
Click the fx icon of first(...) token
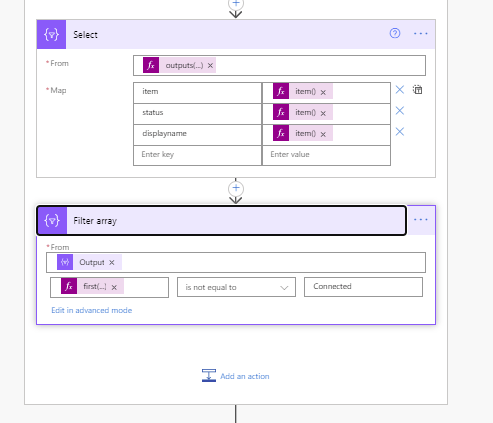(69, 286)
